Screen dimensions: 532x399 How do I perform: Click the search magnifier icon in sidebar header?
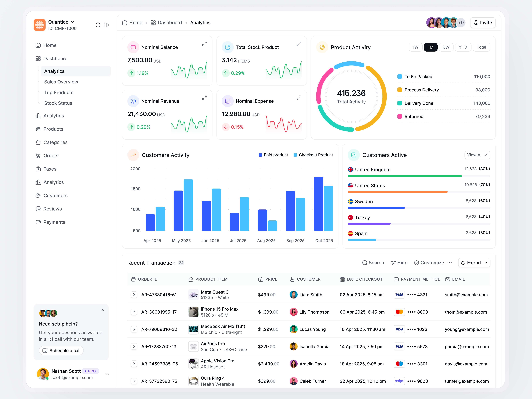[x=98, y=25]
